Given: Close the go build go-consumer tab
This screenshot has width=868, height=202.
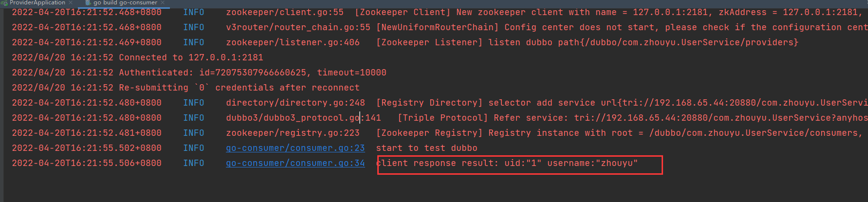Looking at the screenshot, I should (x=163, y=2).
